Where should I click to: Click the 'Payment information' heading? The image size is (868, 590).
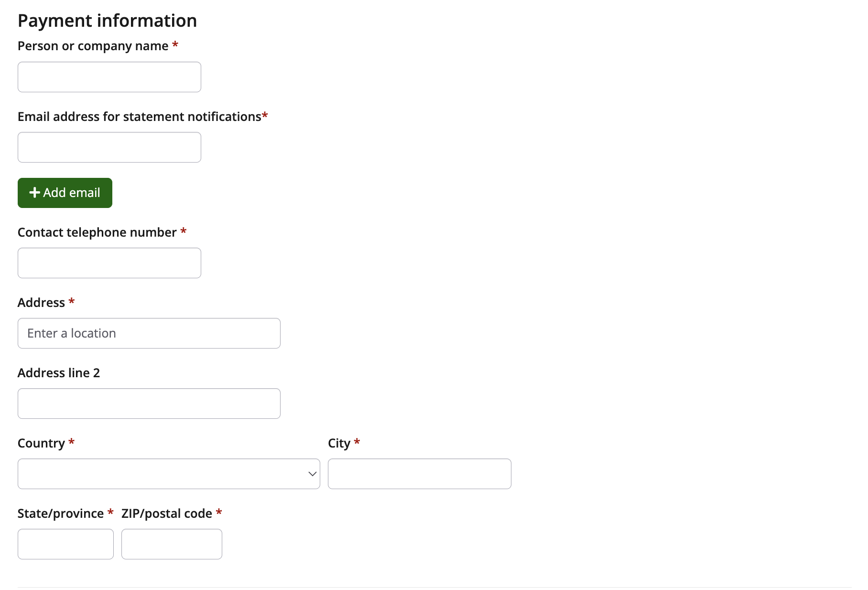pyautogui.click(x=107, y=21)
